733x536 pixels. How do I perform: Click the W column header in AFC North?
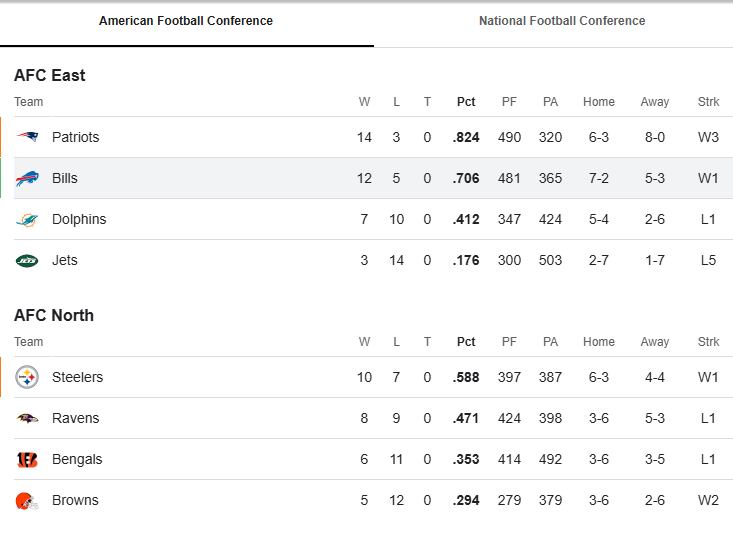364,342
